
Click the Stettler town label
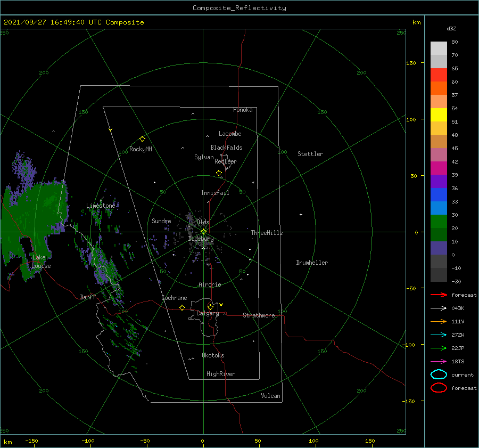310,154
